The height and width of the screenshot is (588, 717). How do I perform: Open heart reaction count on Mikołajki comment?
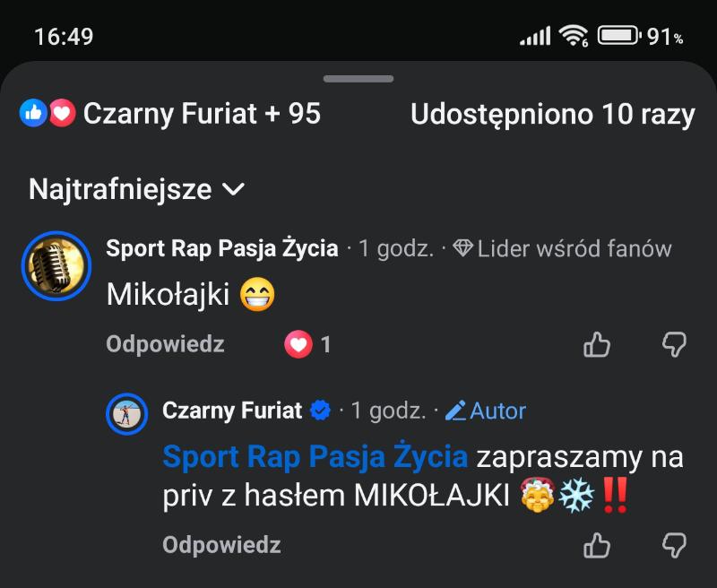click(308, 344)
